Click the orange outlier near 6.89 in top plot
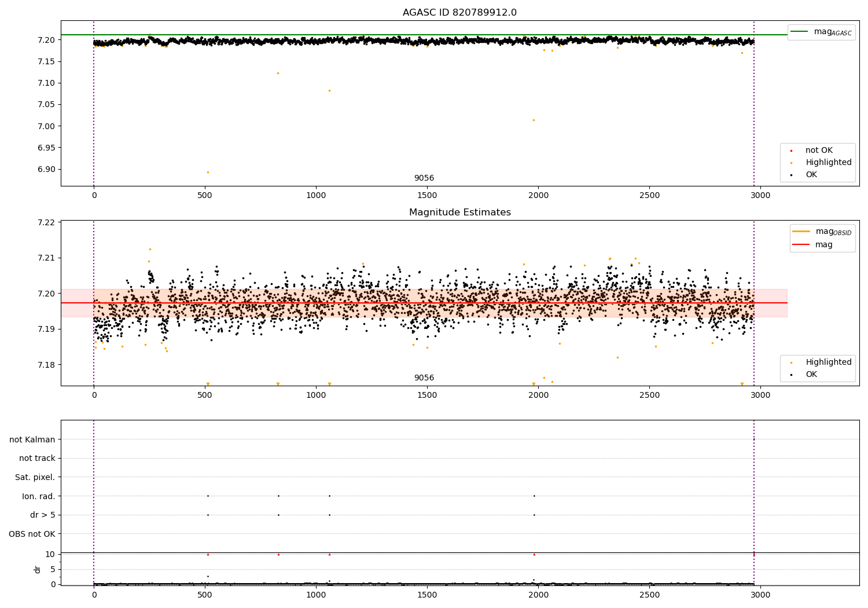Image resolution: width=868 pixels, height=608 pixels. [x=208, y=172]
